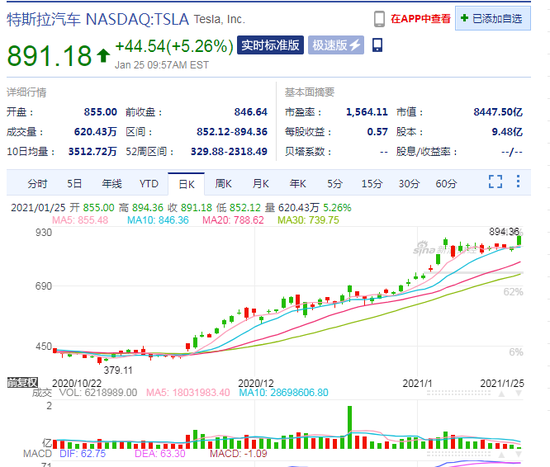The width and height of the screenshot is (550, 467).
Task: Click the 在APP中查看 link
Action: point(421,19)
